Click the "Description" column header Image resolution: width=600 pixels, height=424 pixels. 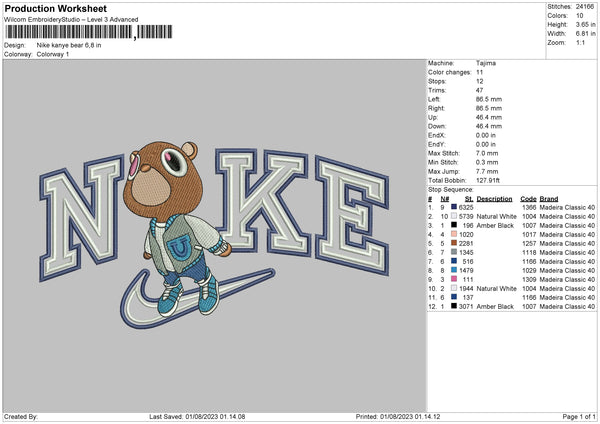[494, 199]
